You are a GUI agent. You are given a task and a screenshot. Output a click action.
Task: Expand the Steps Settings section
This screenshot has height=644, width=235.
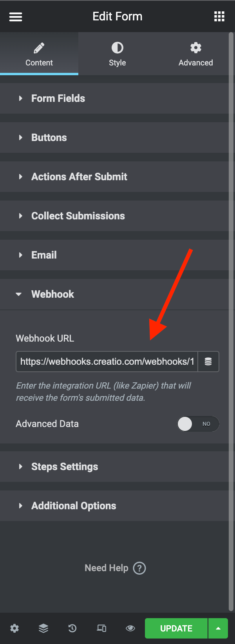114,467
